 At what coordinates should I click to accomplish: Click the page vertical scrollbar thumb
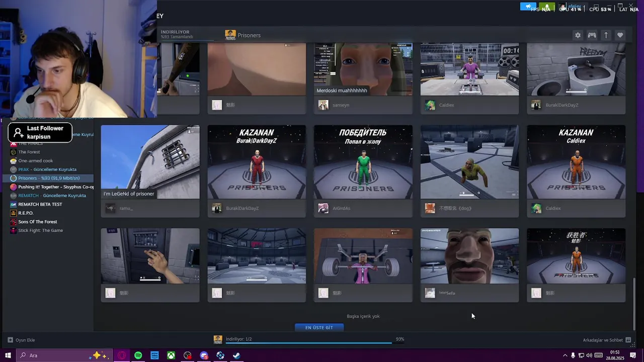pos(634,304)
